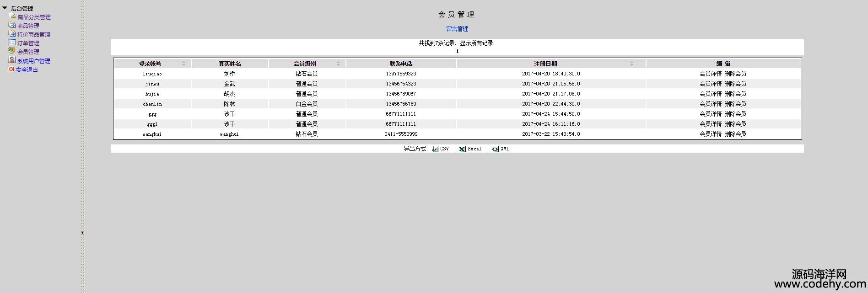Click the 订单管理 sidebar icon
Screen dimensions: 868x293
12,42
